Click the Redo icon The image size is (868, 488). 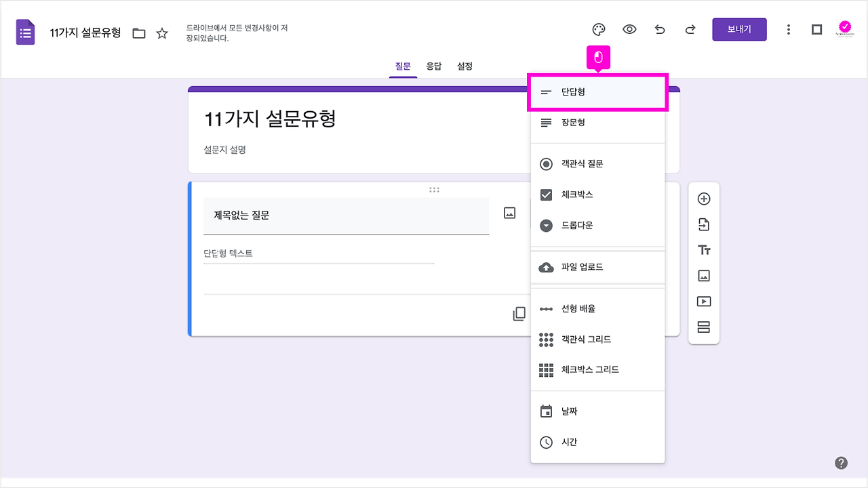pos(690,29)
